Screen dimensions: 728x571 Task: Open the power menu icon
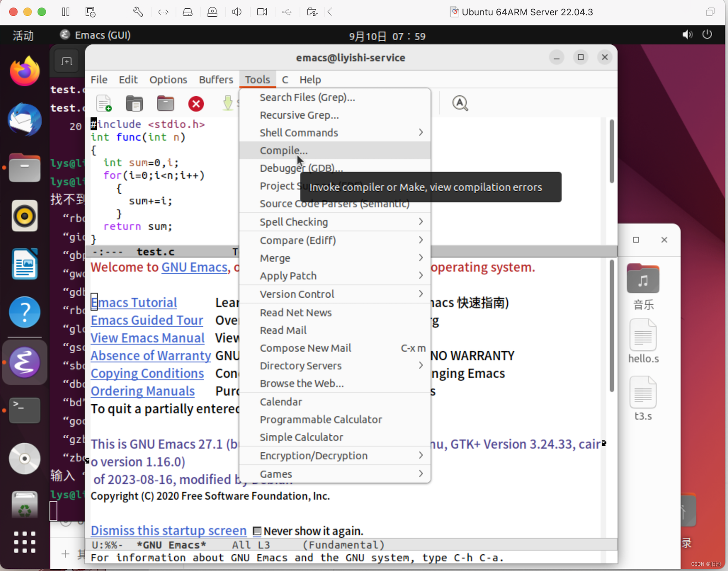pyautogui.click(x=707, y=35)
